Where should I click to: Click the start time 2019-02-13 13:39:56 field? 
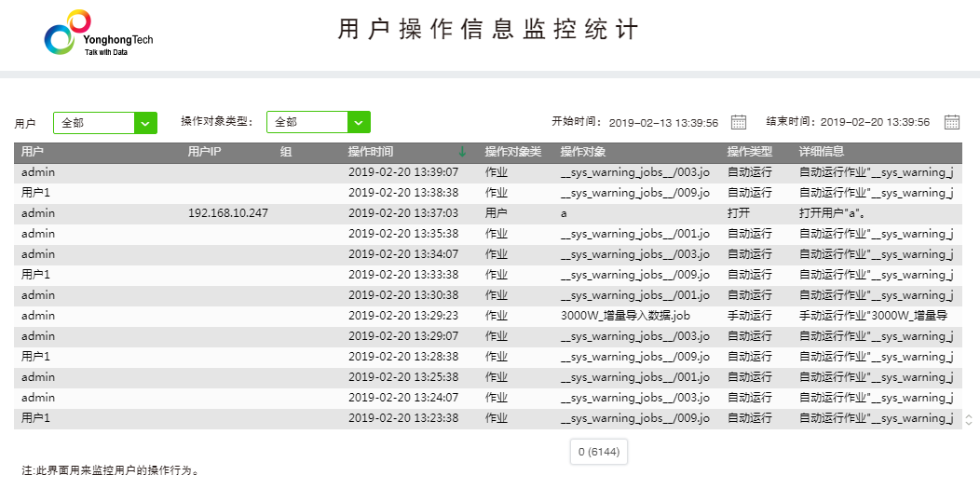coord(663,122)
